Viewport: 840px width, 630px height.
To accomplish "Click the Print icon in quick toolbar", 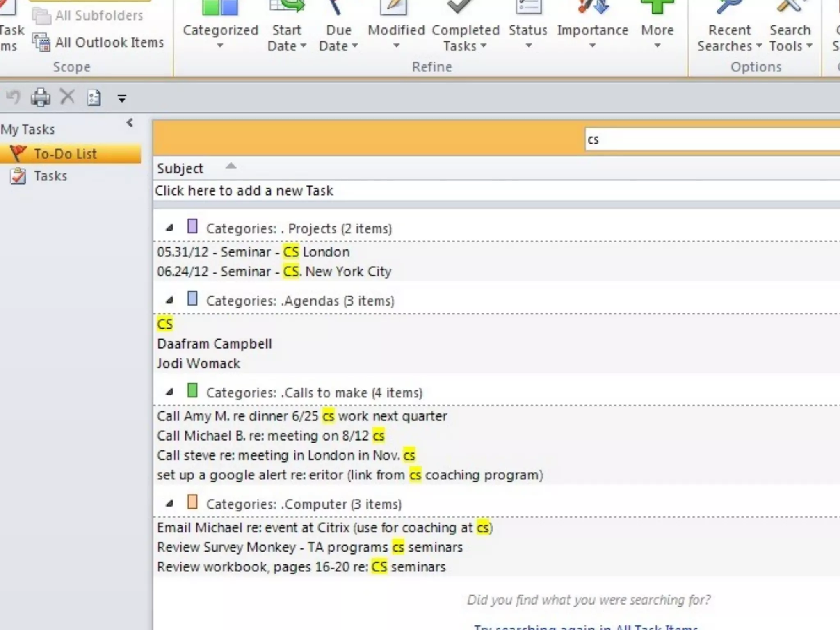I will tap(41, 98).
